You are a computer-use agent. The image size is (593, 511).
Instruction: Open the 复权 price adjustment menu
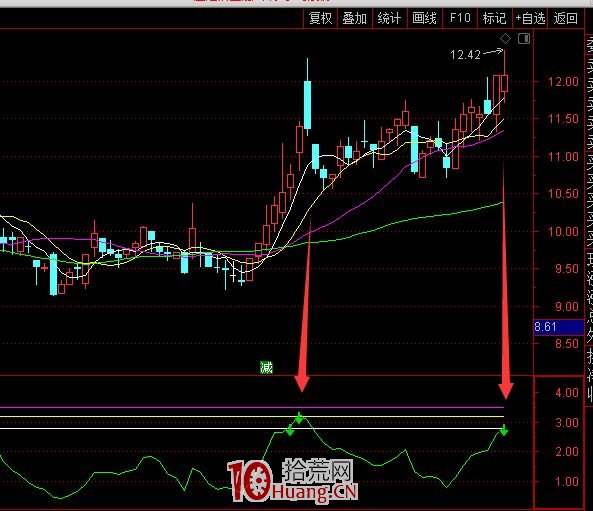pos(320,18)
